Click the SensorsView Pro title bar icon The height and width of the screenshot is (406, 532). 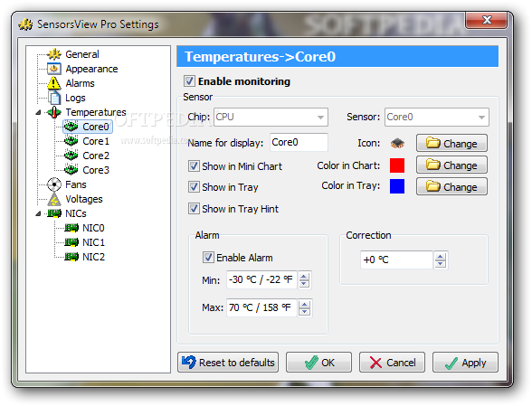point(25,24)
